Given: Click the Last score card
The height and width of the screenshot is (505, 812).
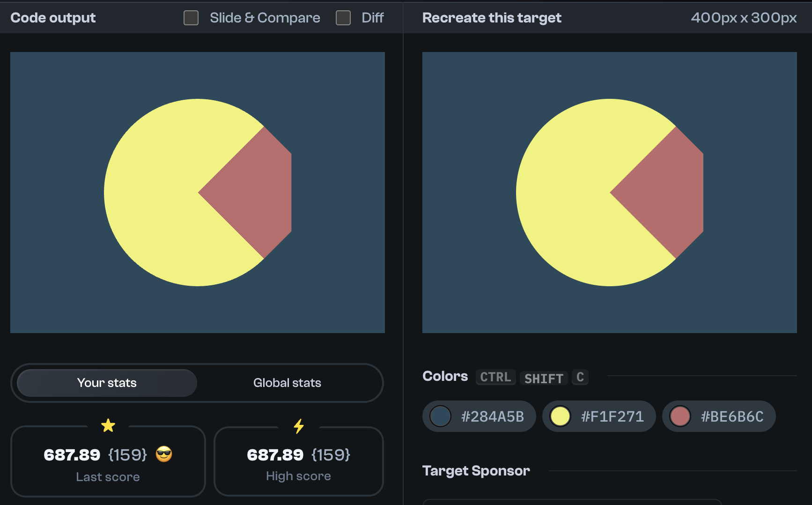Looking at the screenshot, I should point(108,461).
